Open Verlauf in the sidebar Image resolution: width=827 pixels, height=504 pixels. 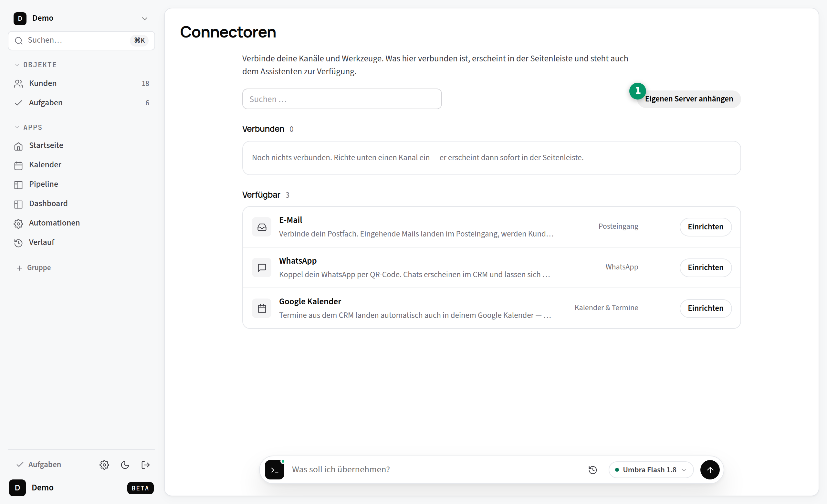[81, 242]
